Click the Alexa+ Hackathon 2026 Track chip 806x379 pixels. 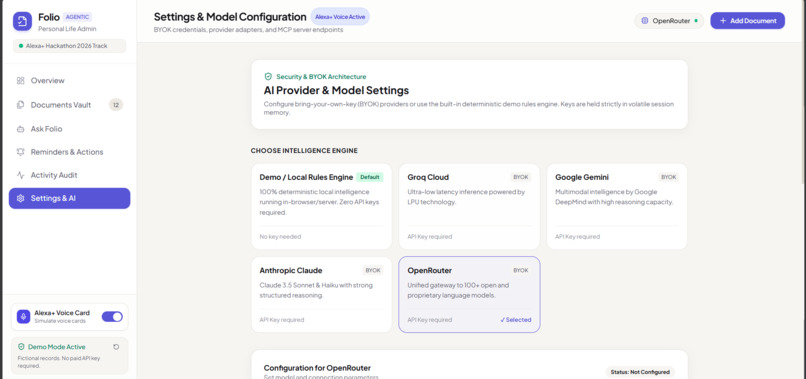(x=69, y=46)
